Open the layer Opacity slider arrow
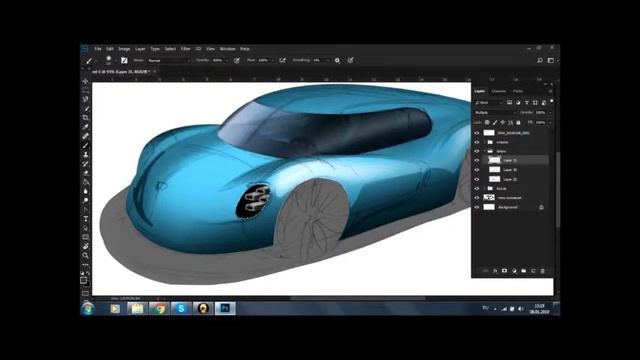 tap(550, 112)
